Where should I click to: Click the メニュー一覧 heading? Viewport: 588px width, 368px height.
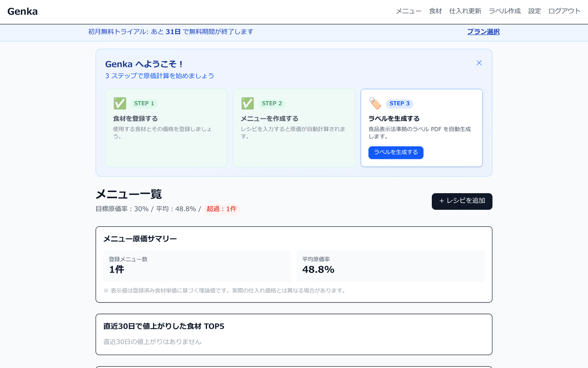[x=129, y=194]
